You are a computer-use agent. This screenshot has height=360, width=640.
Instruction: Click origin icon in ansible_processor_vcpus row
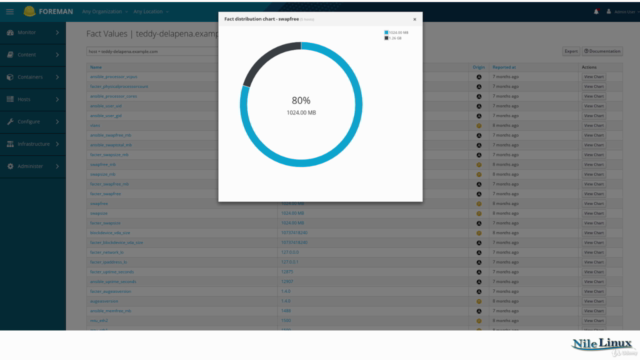click(x=479, y=77)
